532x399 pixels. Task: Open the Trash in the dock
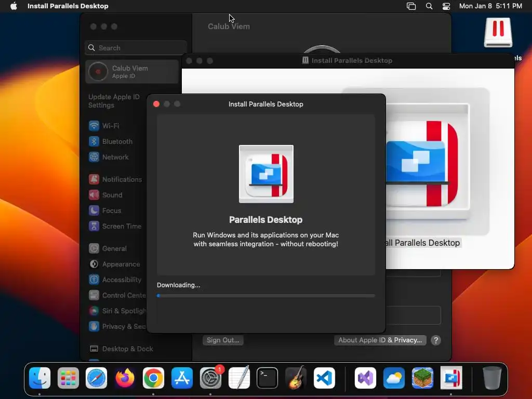pos(492,378)
